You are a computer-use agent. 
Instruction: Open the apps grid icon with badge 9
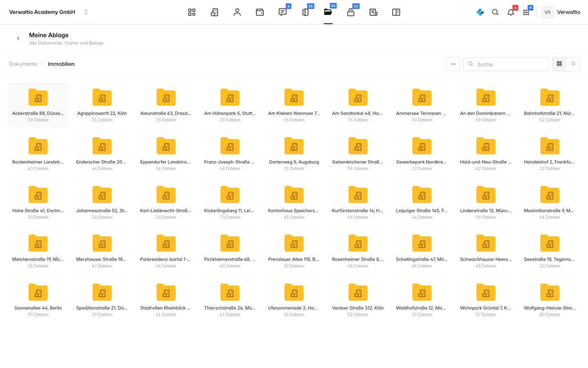click(x=526, y=12)
